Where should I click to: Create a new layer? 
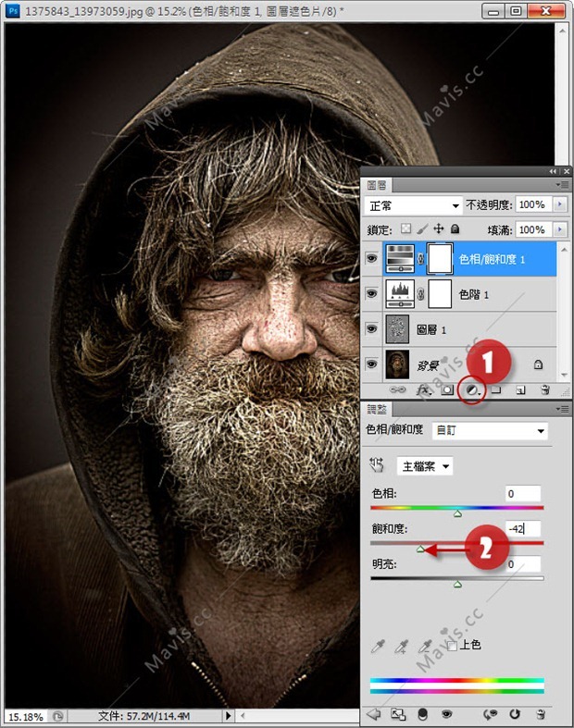521,390
